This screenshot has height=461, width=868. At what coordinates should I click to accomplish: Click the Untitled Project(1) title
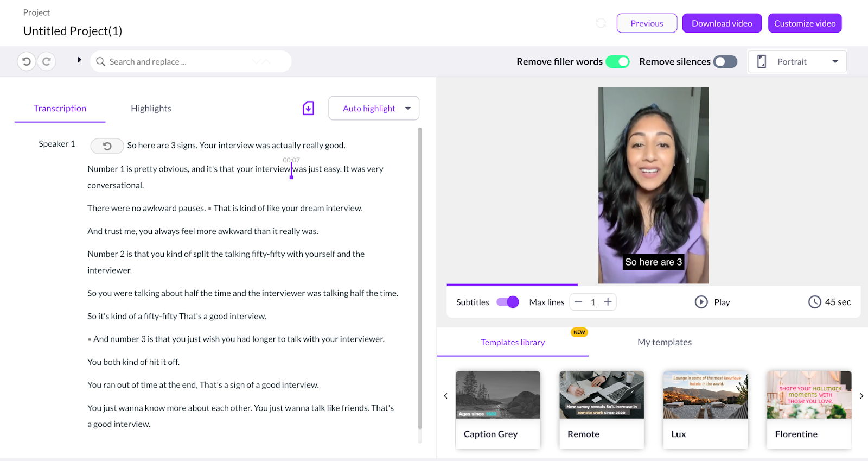pyautogui.click(x=73, y=31)
